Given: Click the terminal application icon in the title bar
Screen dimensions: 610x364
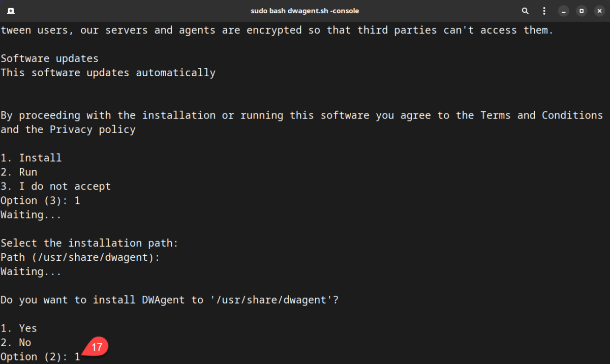Looking at the screenshot, I should [x=11, y=10].
